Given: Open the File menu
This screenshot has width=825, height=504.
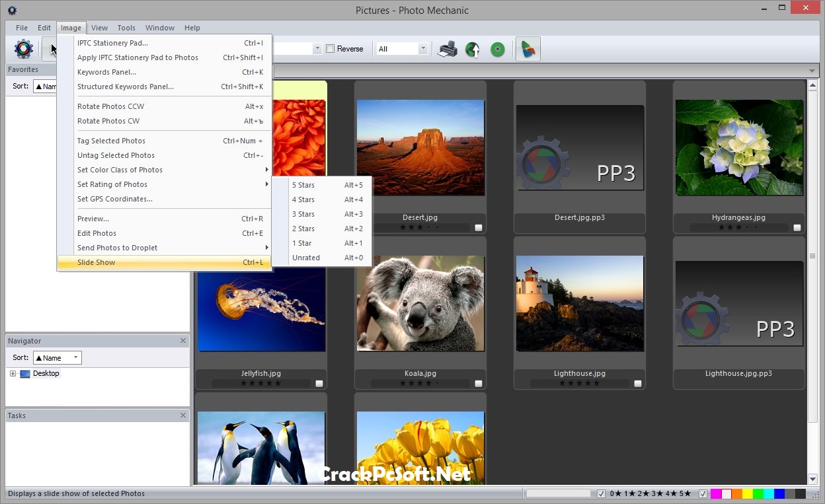Looking at the screenshot, I should (22, 28).
